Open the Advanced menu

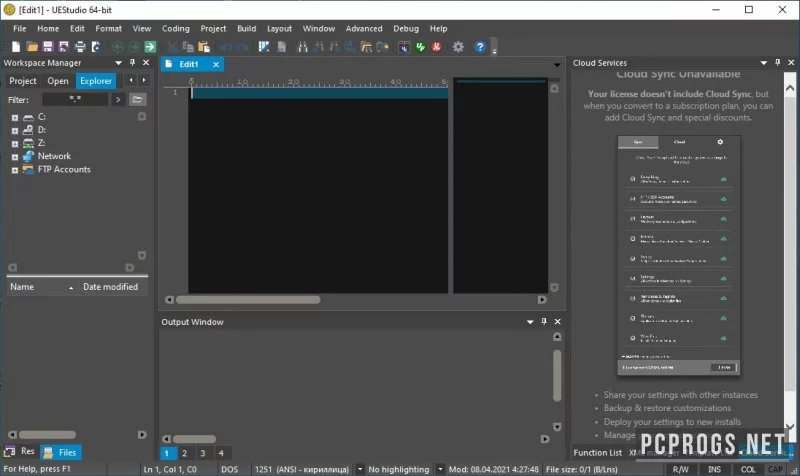click(364, 29)
